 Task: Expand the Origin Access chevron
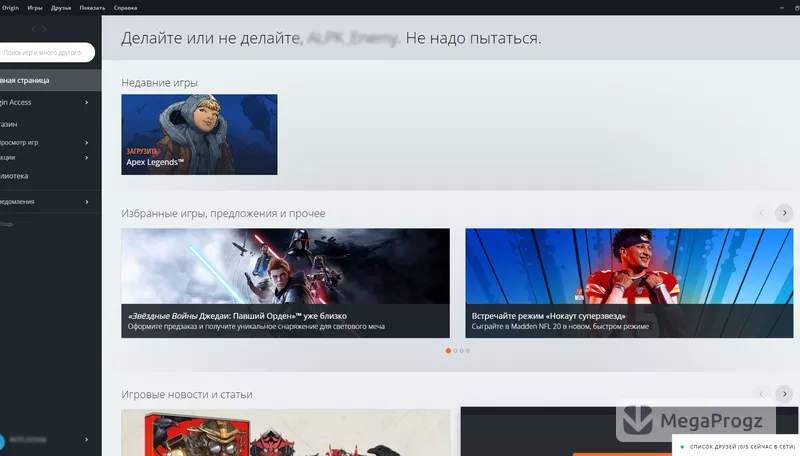pos(87,102)
